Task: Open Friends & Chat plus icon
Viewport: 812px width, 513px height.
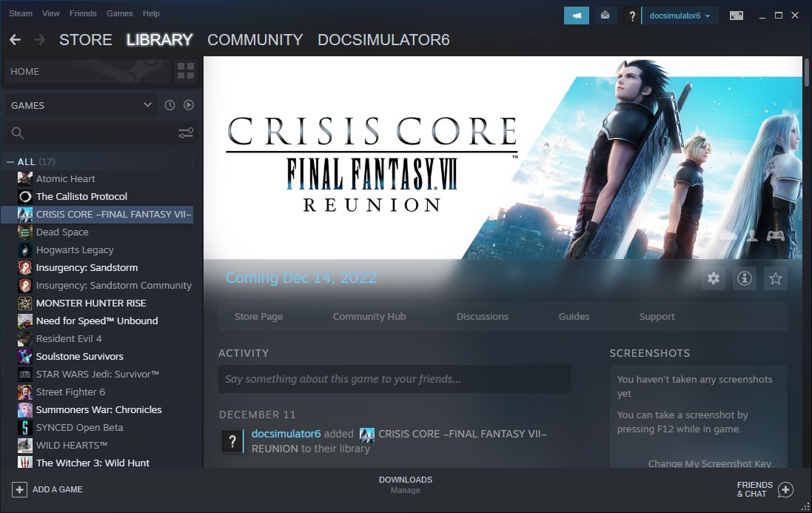Action: pos(785,489)
